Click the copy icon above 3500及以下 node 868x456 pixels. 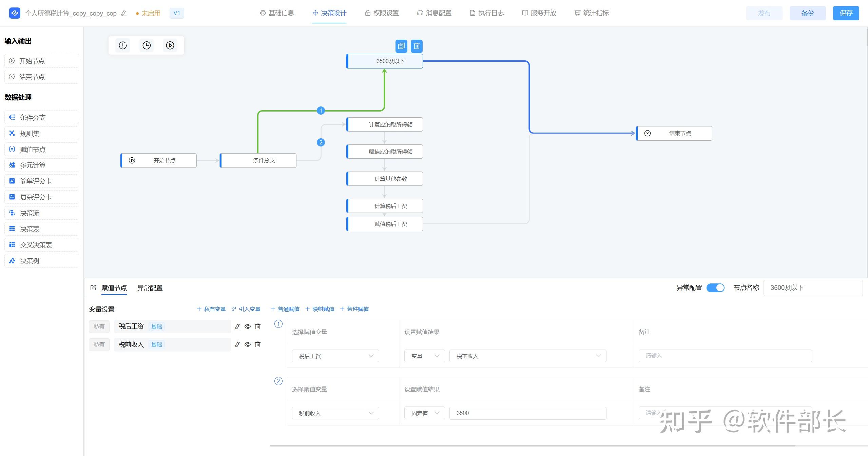pos(401,46)
